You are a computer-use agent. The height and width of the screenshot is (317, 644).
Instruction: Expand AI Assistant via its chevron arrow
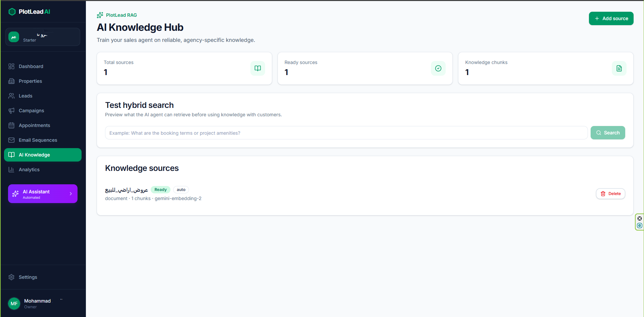click(71, 194)
